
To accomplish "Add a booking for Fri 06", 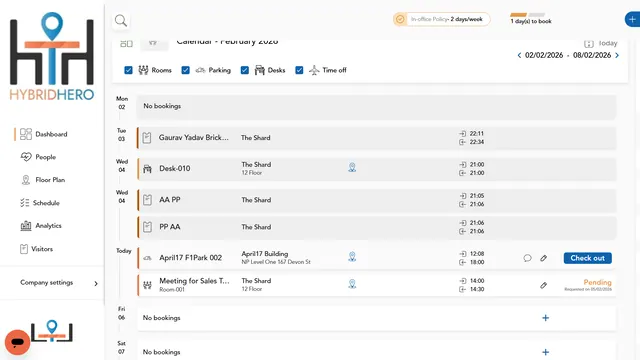I will (545, 318).
